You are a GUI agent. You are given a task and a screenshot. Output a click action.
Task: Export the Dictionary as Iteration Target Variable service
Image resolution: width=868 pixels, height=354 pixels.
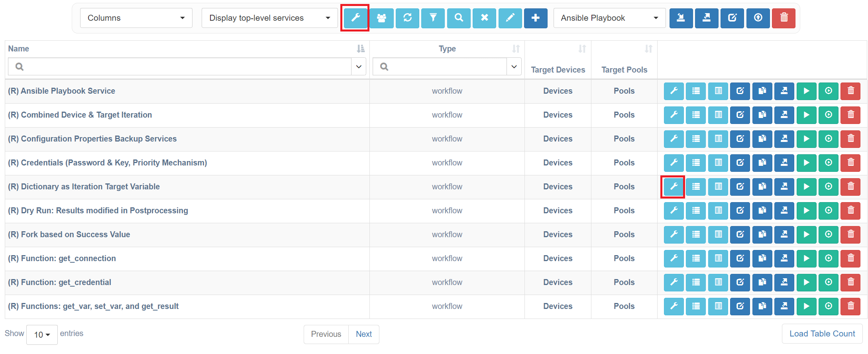tap(784, 187)
